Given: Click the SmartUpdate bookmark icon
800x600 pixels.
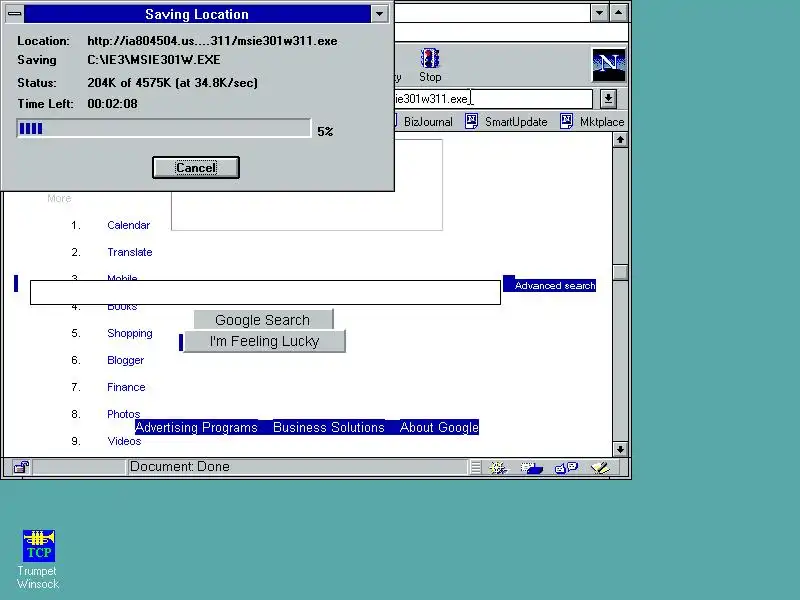Looking at the screenshot, I should click(x=471, y=121).
